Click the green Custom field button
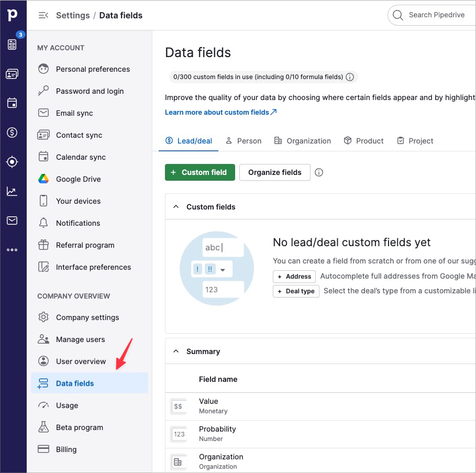 [x=199, y=172]
